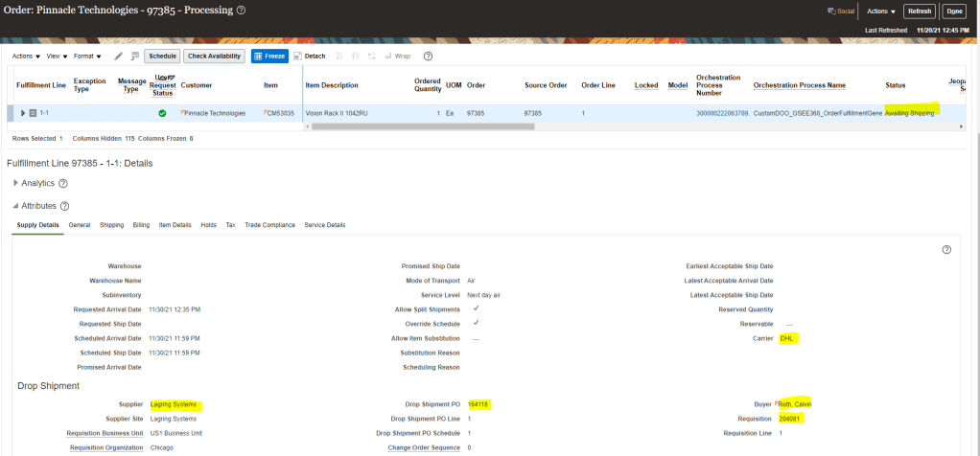Collapse the Attributes section
Image resolution: width=980 pixels, height=456 pixels.
click(x=15, y=206)
